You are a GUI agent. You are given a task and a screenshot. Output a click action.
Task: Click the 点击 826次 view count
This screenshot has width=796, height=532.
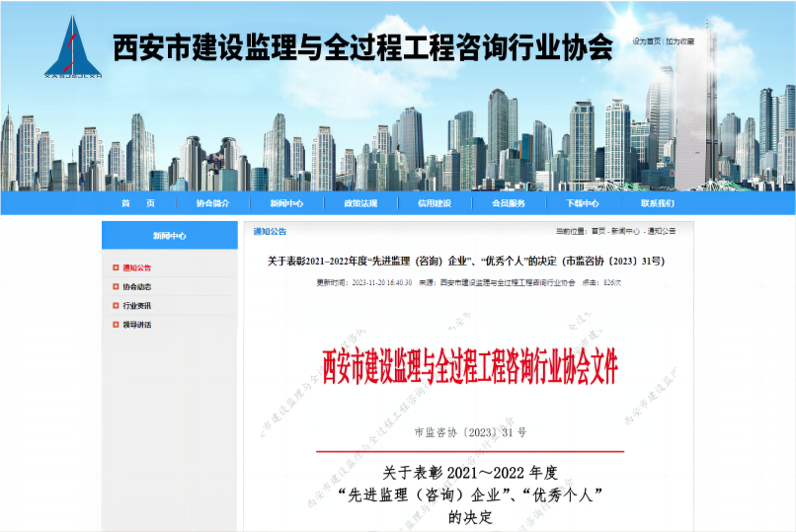coord(601,282)
